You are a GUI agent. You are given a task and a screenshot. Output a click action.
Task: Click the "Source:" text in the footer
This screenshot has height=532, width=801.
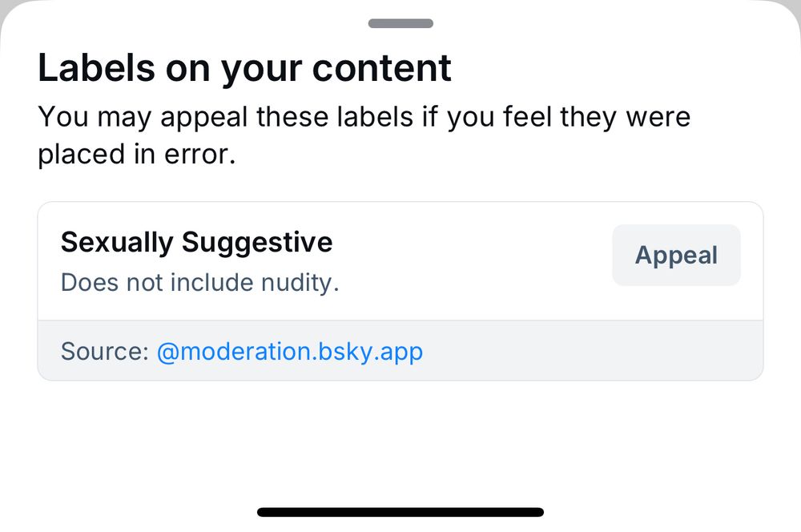tap(104, 351)
